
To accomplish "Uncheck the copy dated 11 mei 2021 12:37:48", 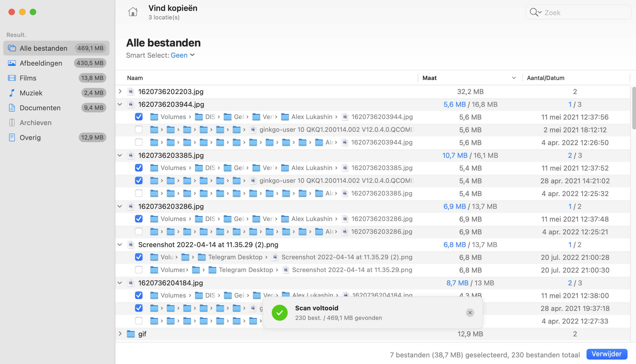I will coord(139,219).
